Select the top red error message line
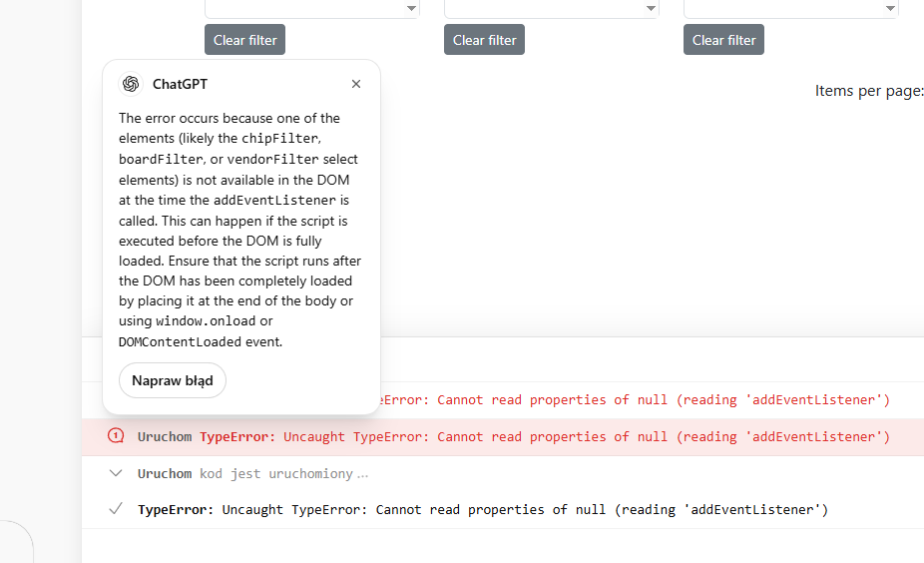 636,399
